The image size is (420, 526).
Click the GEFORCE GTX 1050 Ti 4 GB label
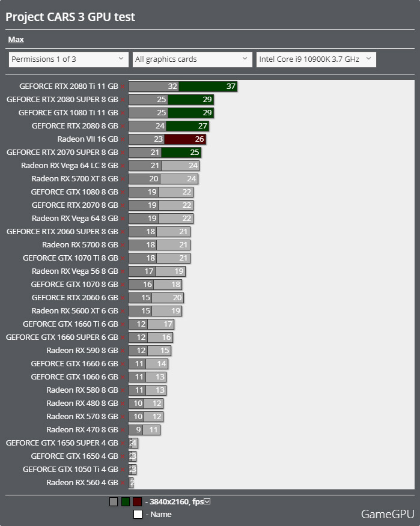[70, 470]
